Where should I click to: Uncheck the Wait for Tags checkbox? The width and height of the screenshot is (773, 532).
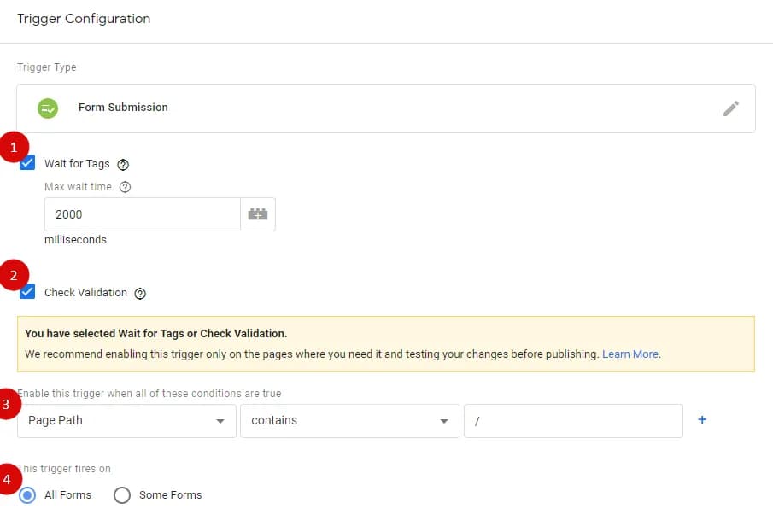click(x=26, y=163)
